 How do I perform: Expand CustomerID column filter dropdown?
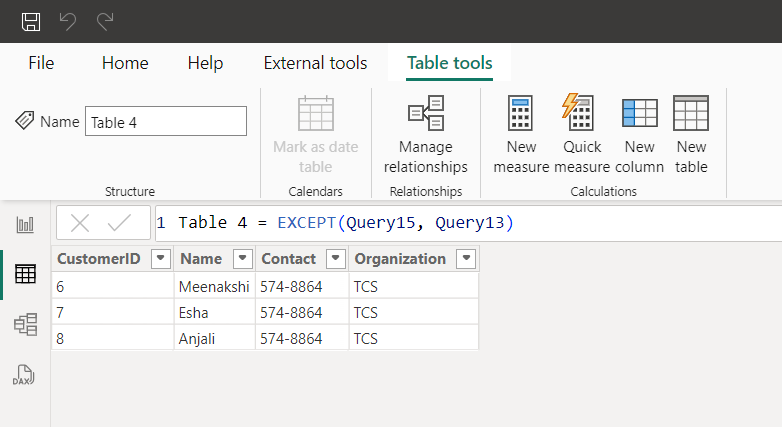(160, 259)
